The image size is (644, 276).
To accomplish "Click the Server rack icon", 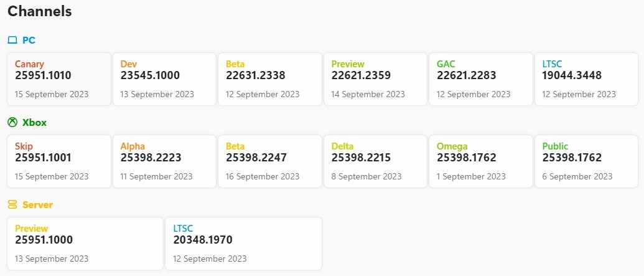I will (12, 205).
